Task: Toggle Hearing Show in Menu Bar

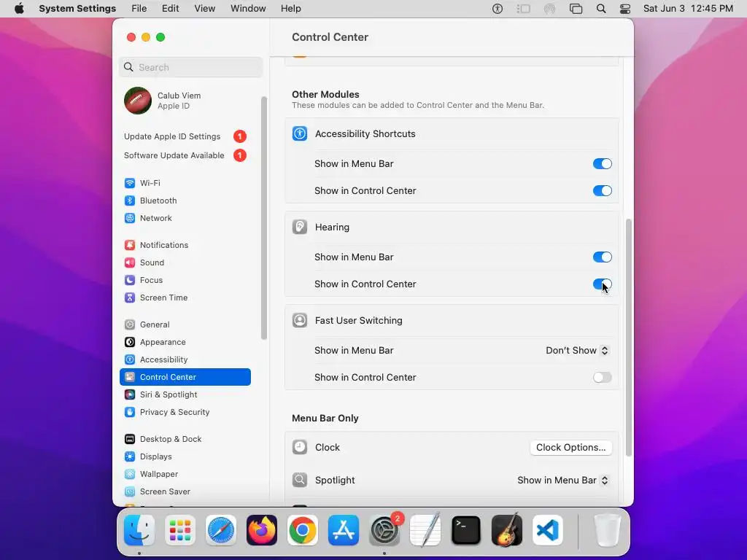Action: tap(602, 257)
